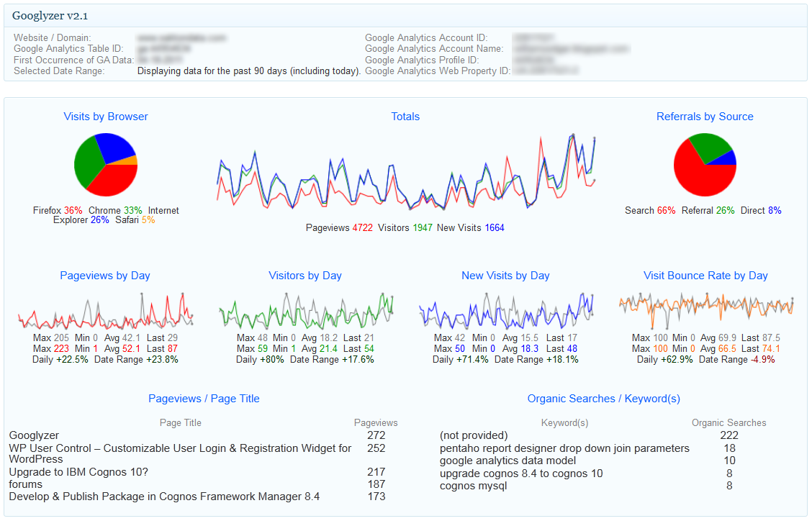
Task: Open the Pageviews by Day heading link
Action: pyautogui.click(x=105, y=276)
